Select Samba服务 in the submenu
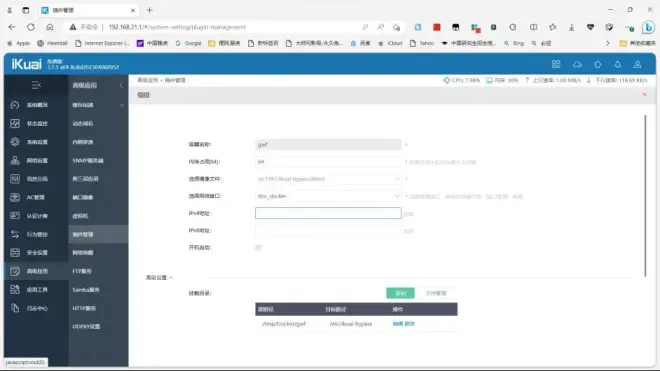Image resolution: width=660 pixels, height=371 pixels. pyautogui.click(x=86, y=290)
